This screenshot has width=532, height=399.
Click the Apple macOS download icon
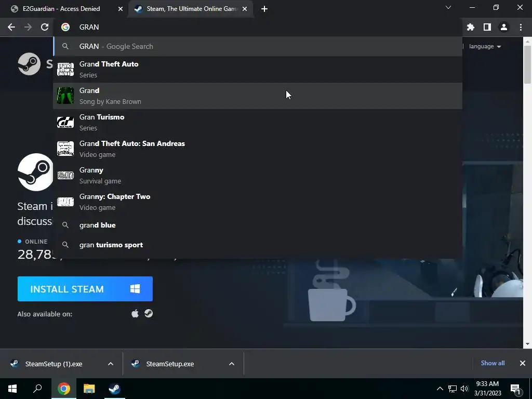(135, 313)
